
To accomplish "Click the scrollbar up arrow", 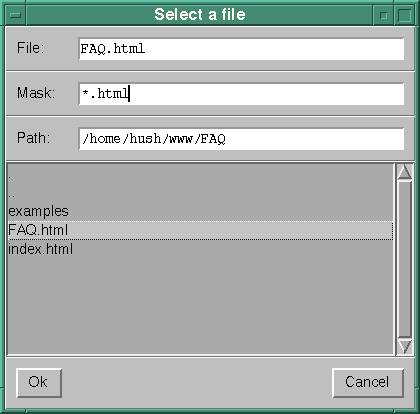I will tap(405, 171).
